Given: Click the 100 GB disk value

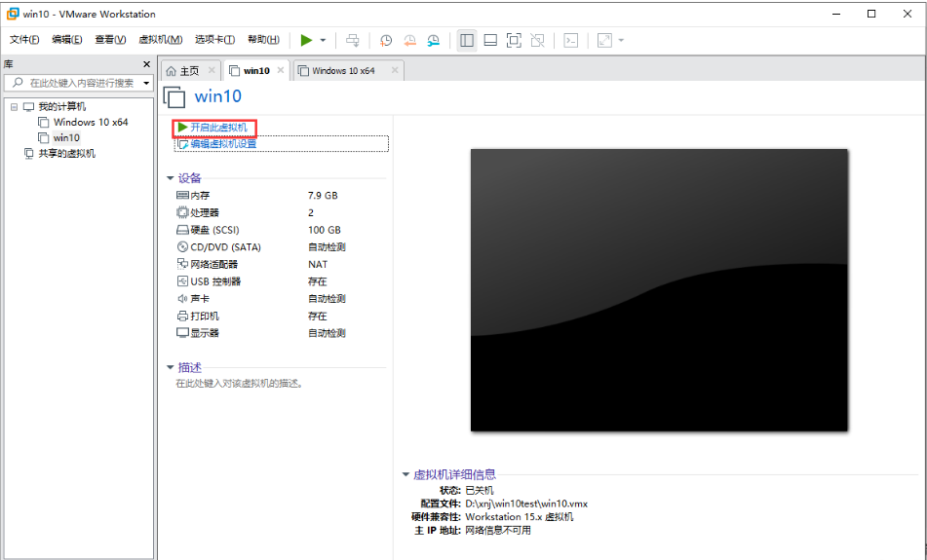Looking at the screenshot, I should point(324,230).
